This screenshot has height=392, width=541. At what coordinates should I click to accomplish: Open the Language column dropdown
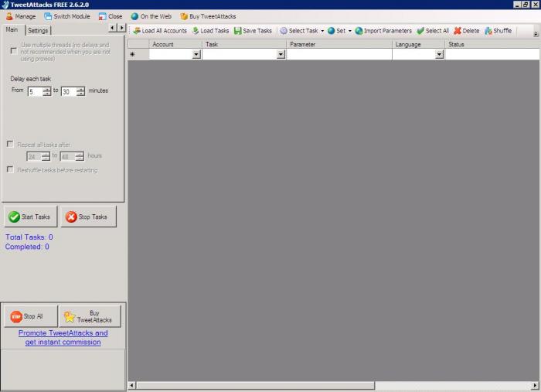[439, 54]
